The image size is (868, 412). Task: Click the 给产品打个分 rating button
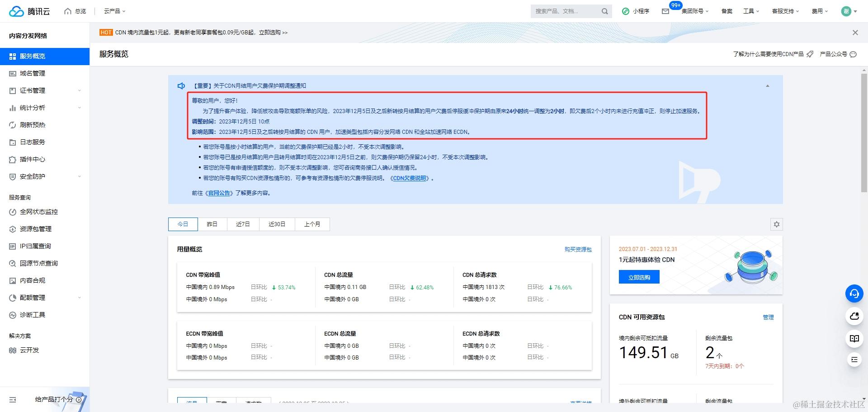coord(58,400)
